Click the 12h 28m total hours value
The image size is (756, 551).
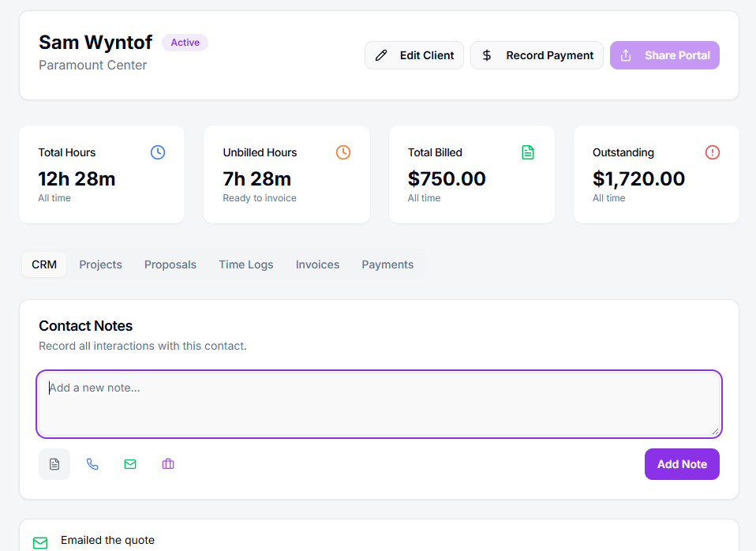77,179
